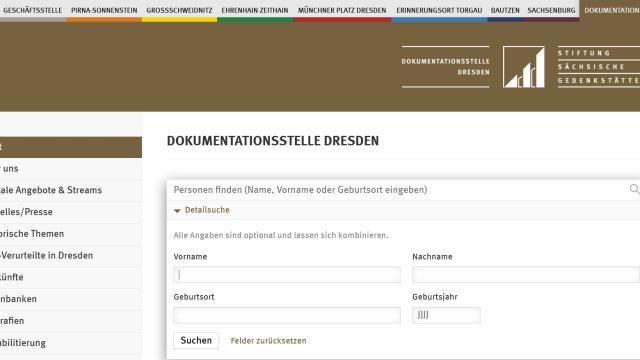Click the Suchen button
Viewport: 640px width, 360px height.
coord(196,340)
